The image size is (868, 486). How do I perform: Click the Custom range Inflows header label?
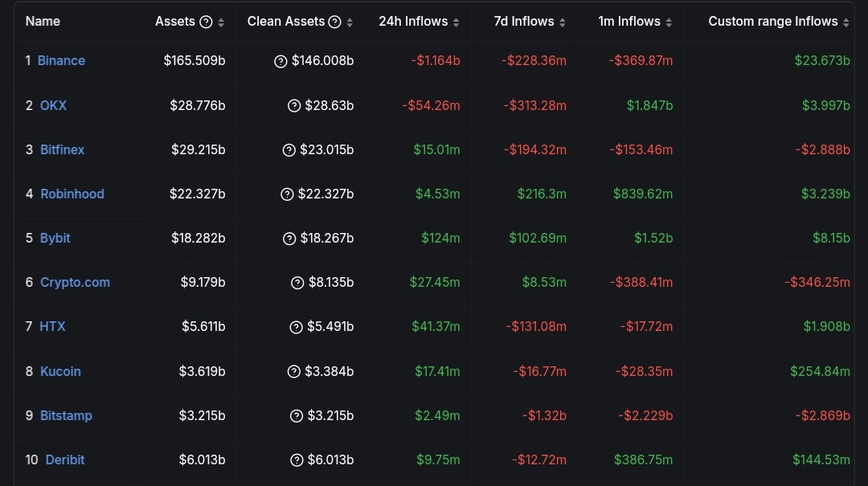point(773,21)
